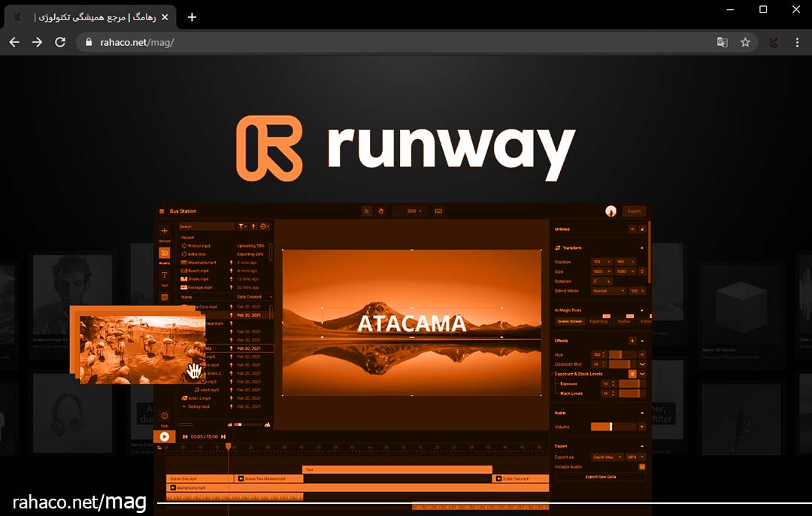812x516 pixels.
Task: Click the visibility icon in Untitled header
Action: (x=632, y=229)
